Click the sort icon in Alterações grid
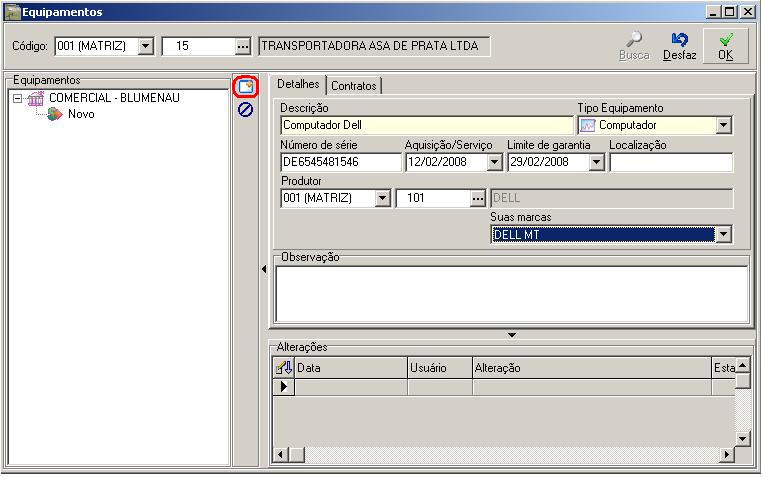Viewport: 763px width, 477px height. point(284,368)
